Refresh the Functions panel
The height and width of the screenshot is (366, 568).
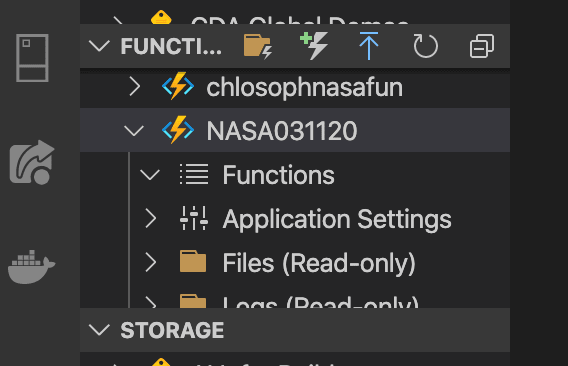click(x=425, y=46)
